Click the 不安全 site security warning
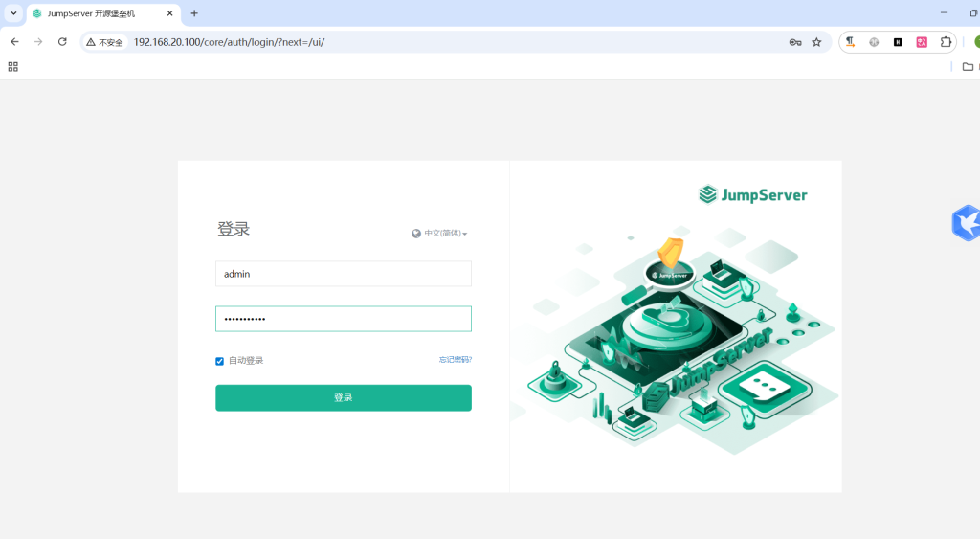 (105, 42)
